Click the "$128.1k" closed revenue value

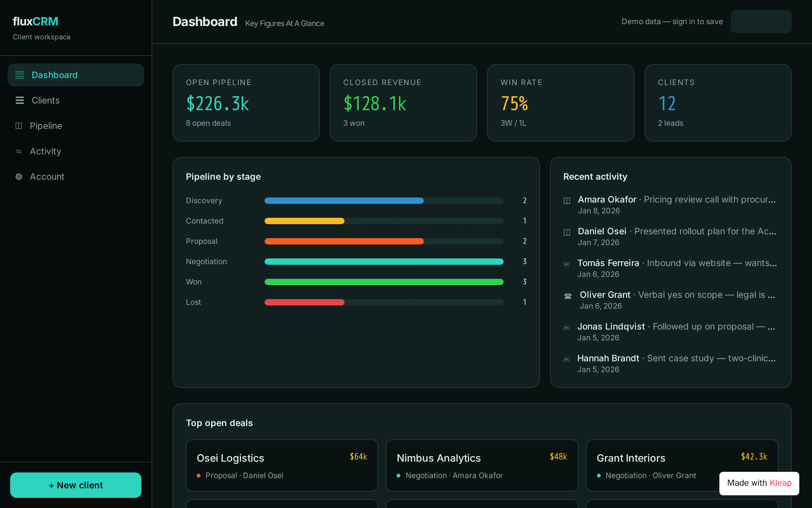point(375,103)
